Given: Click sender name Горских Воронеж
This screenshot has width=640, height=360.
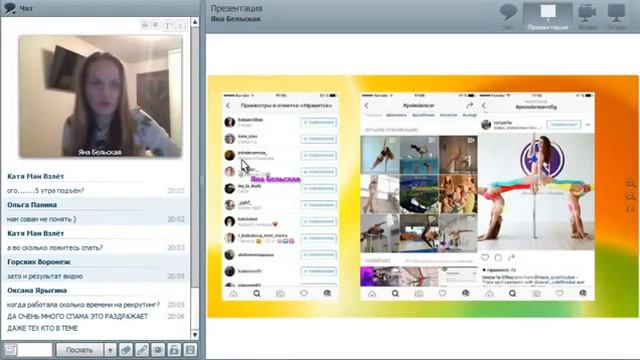Looking at the screenshot, I should pos(39,262).
